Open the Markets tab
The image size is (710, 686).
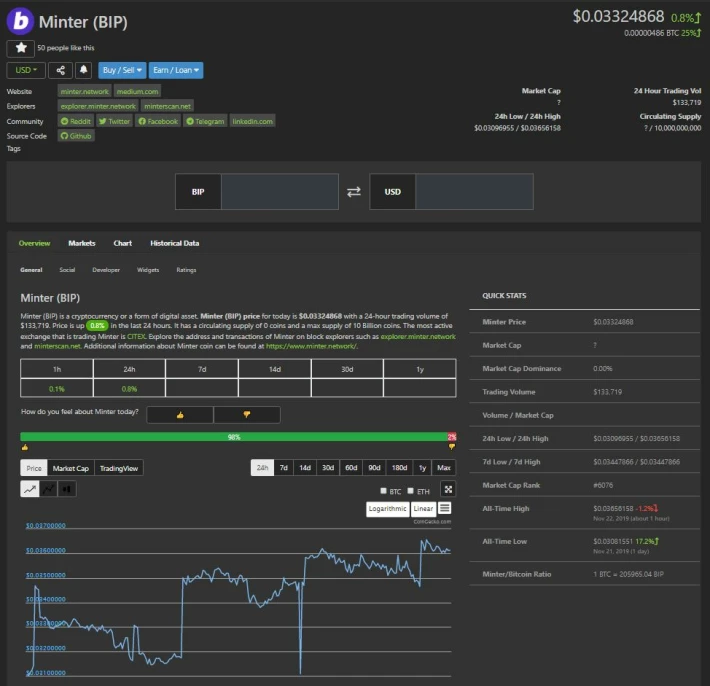[82, 243]
